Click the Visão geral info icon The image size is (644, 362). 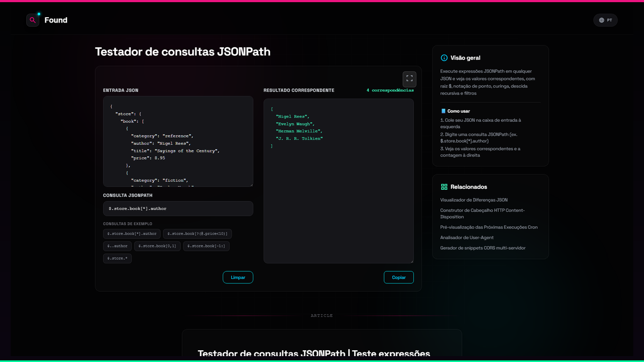point(444,58)
